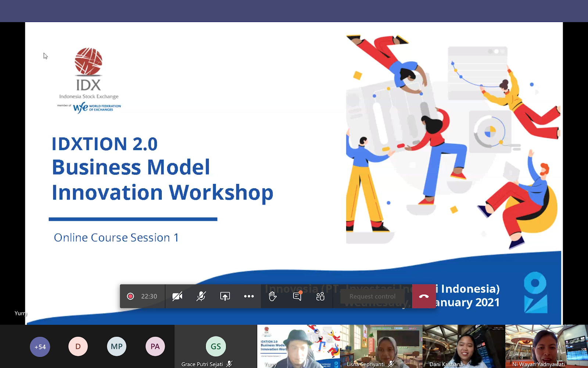Show the participants list
588x368 pixels.
pyautogui.click(x=320, y=296)
